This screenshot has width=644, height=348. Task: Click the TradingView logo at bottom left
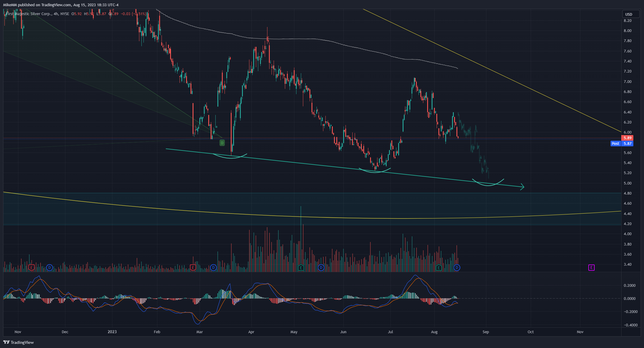(19, 342)
